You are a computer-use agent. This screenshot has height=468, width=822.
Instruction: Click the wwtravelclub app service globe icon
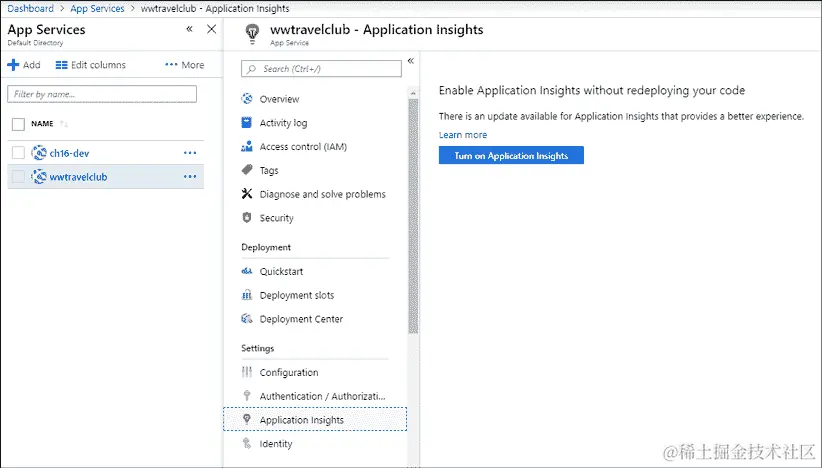click(39, 177)
